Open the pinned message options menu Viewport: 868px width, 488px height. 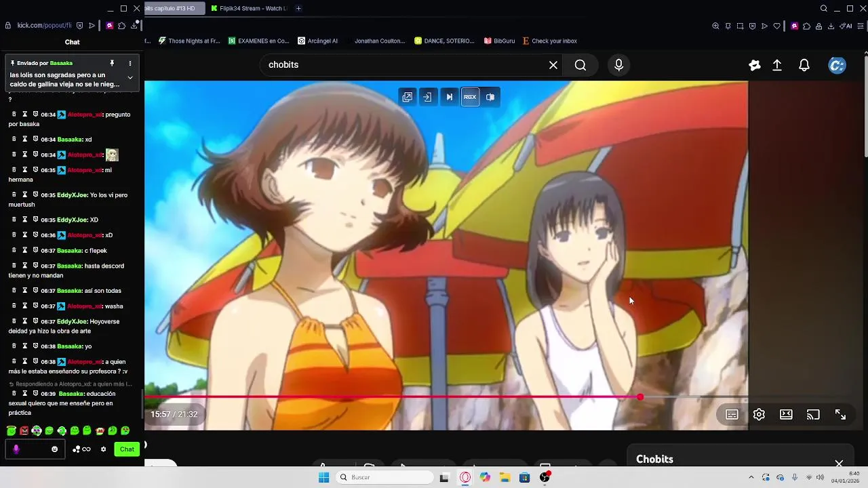pos(130,63)
